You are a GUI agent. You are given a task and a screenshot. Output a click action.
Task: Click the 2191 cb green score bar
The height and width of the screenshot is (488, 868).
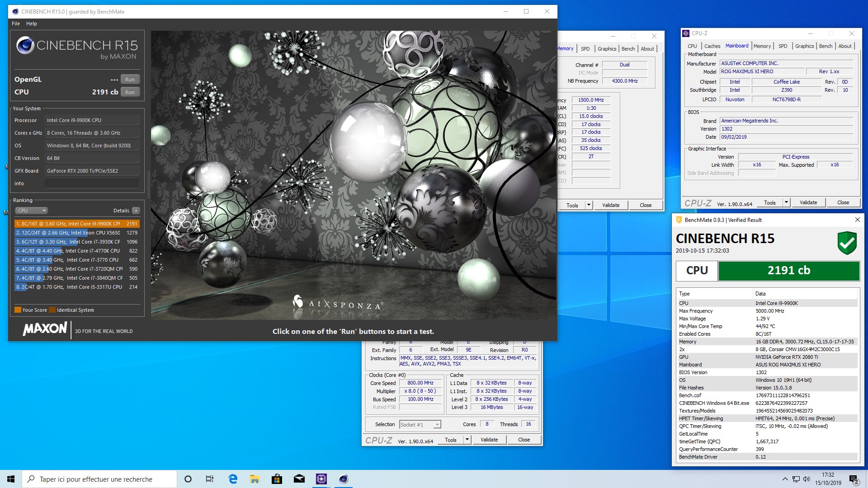click(x=789, y=271)
